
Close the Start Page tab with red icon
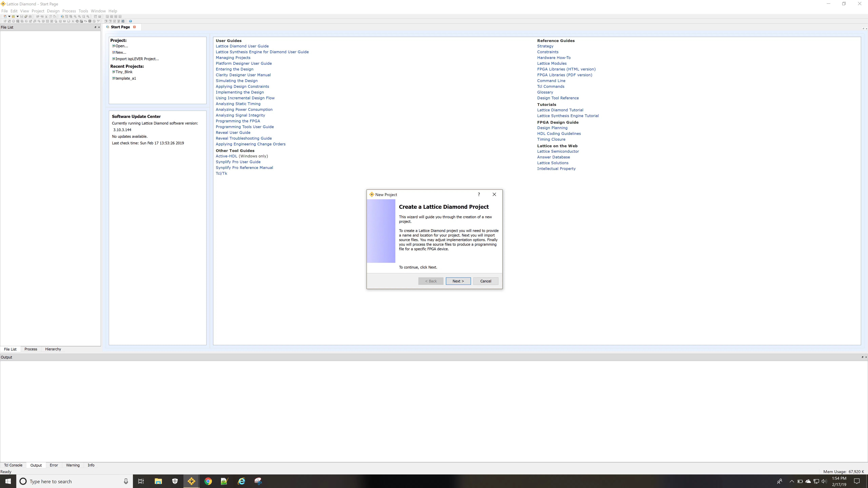click(134, 27)
